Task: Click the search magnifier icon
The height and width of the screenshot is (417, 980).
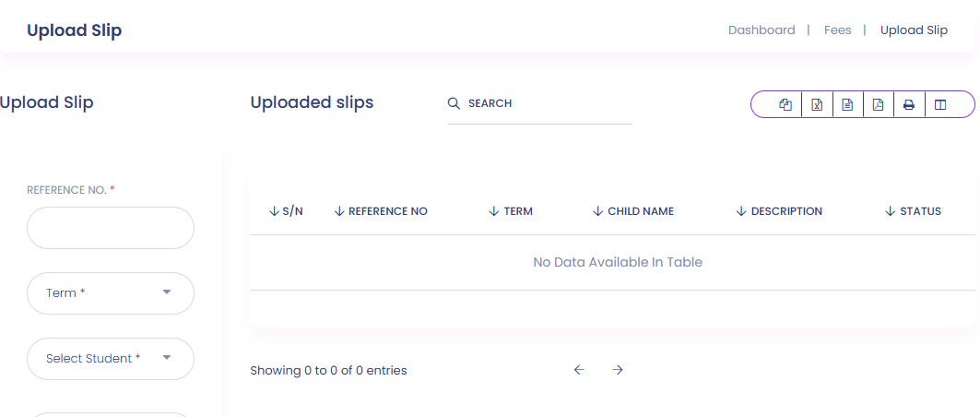Action: [454, 103]
